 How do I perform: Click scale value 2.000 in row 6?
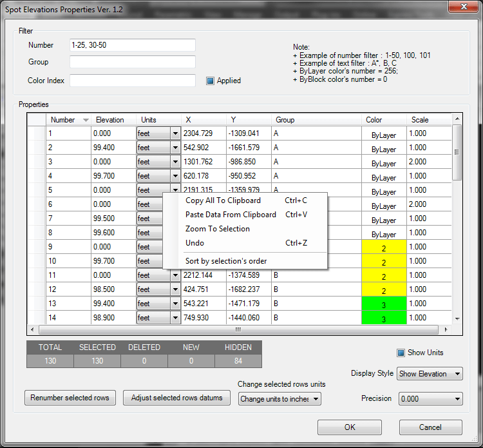[x=429, y=204]
